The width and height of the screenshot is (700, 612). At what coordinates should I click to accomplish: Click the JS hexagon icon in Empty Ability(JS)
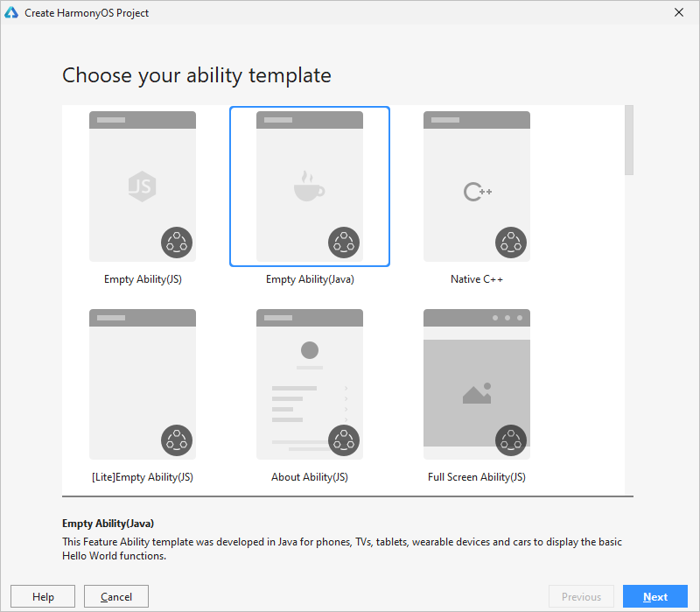click(x=143, y=186)
